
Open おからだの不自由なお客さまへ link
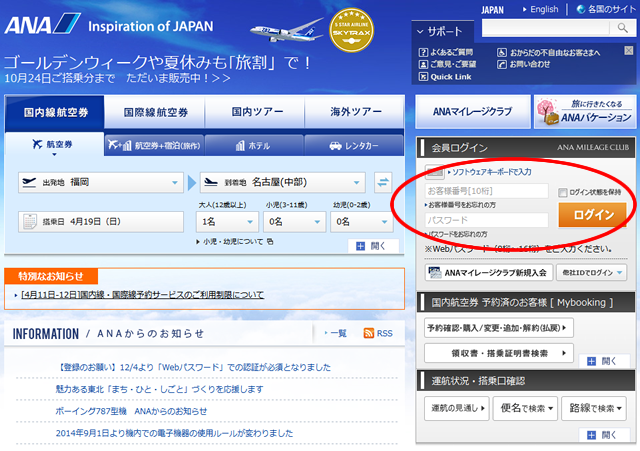(549, 52)
